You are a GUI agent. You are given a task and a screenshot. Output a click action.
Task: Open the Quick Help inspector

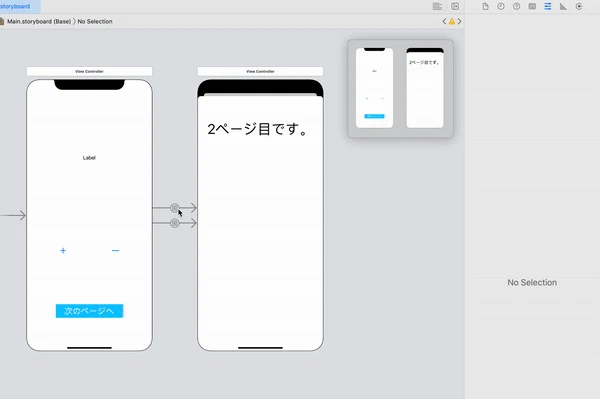517,7
